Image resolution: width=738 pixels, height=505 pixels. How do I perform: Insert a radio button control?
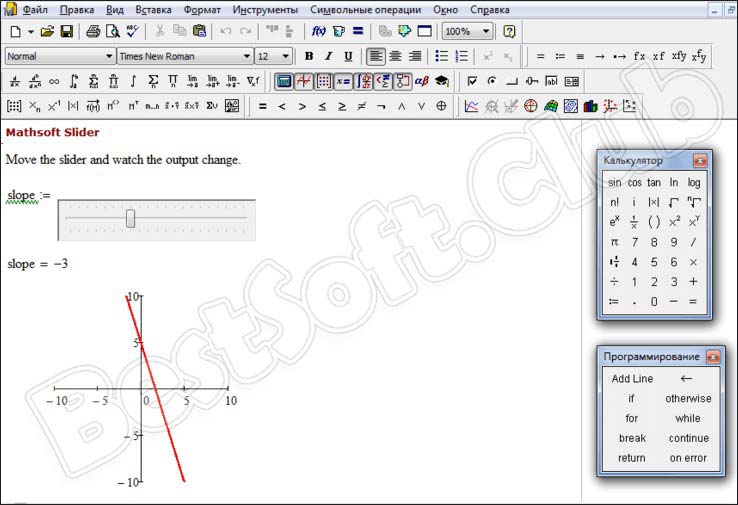pos(491,81)
